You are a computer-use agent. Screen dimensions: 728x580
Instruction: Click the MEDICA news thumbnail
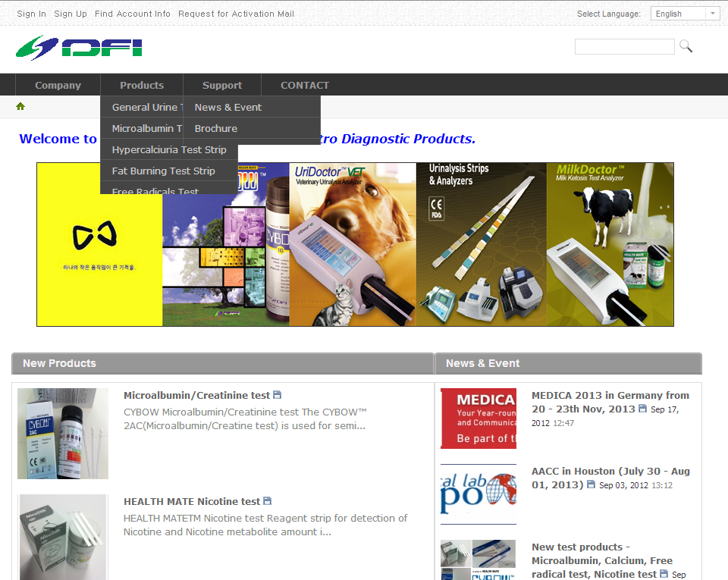[x=479, y=419]
